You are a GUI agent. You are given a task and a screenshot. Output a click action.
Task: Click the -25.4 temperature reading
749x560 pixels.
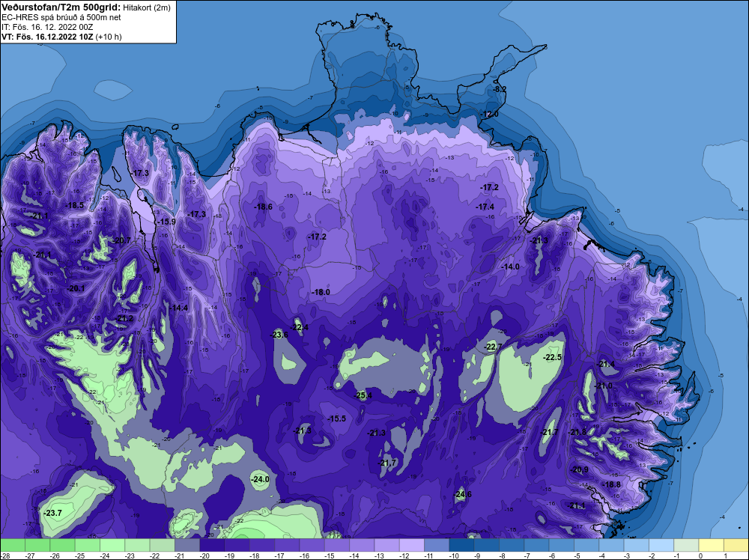[363, 395]
